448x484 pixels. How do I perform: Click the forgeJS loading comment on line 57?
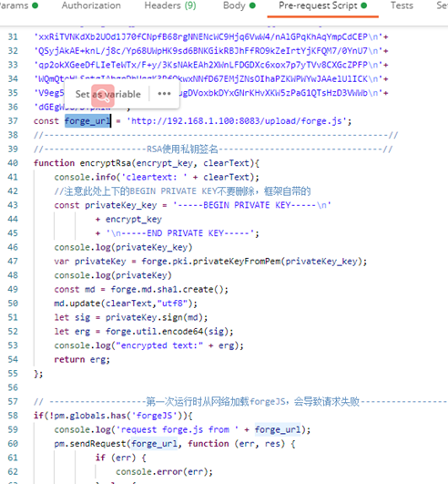coord(240,402)
